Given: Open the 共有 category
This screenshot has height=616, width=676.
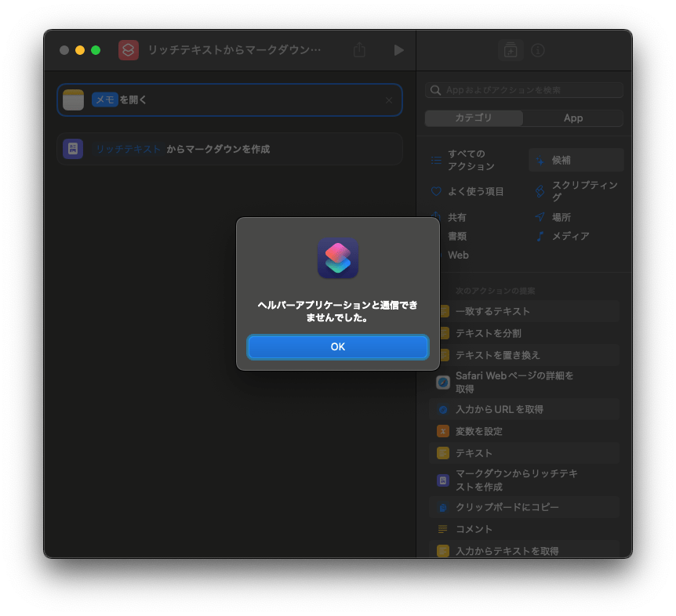Looking at the screenshot, I should [456, 218].
